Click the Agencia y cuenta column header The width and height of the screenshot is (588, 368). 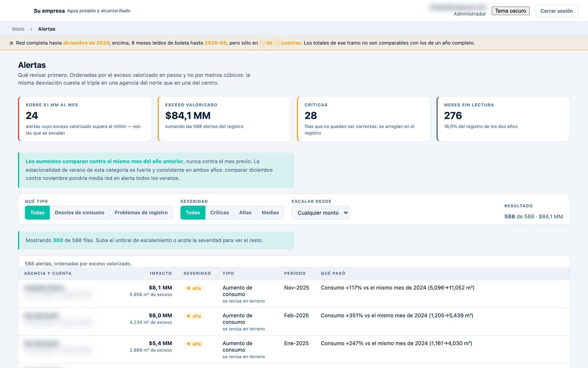pos(48,273)
